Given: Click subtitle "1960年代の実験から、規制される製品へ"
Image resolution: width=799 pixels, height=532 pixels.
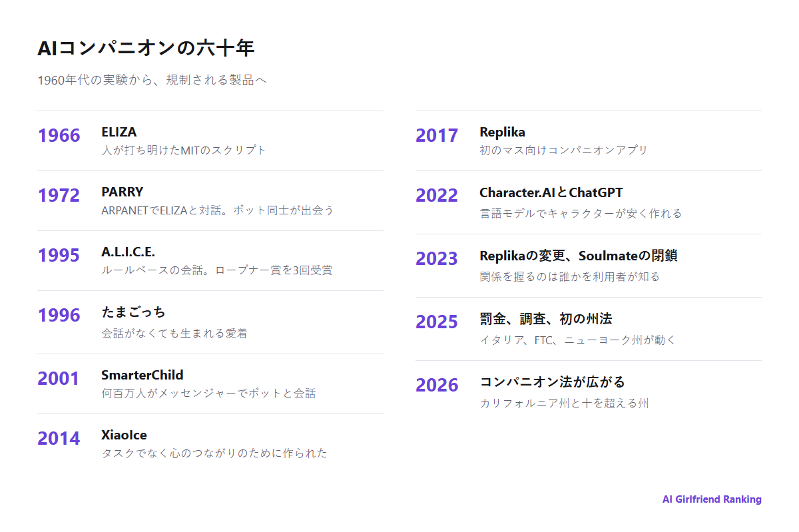Looking at the screenshot, I should (x=152, y=81).
